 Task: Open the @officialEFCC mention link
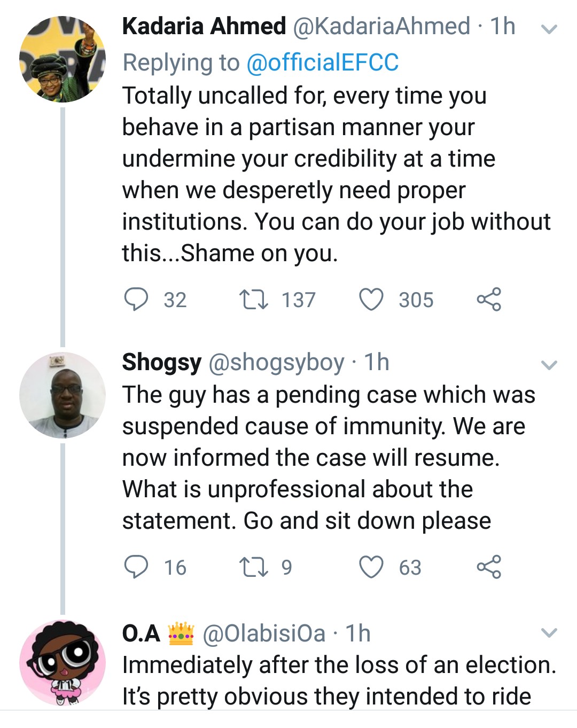pos(322,62)
